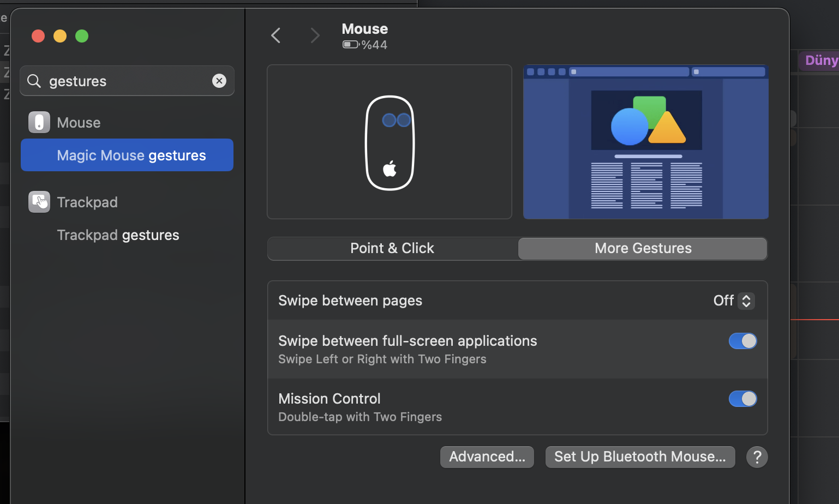Click the gestures search field
The height and width of the screenshot is (504, 839).
click(125, 81)
